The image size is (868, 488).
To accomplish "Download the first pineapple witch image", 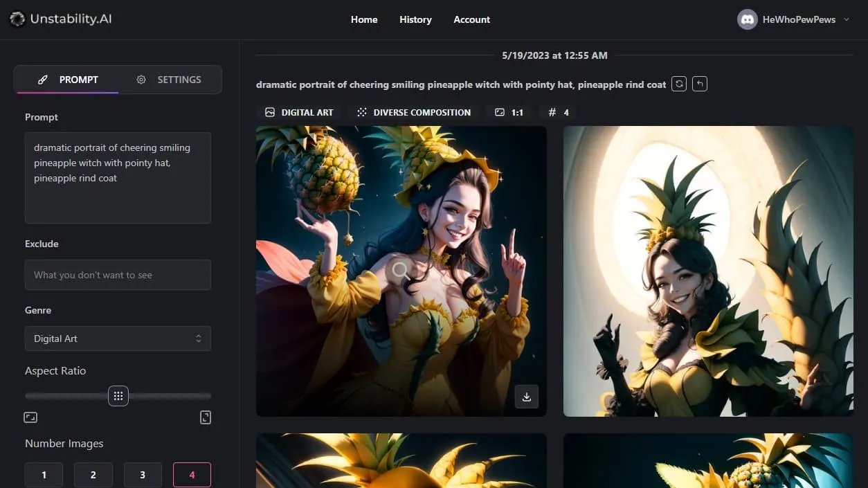I will 526,397.
